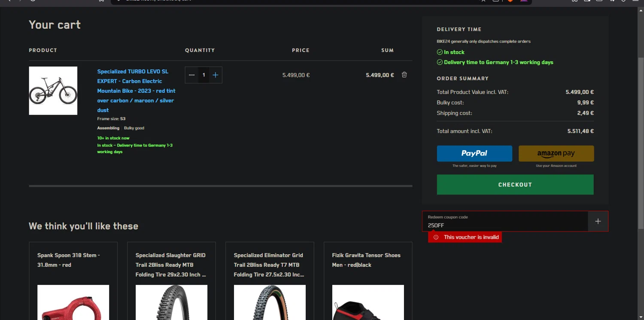Image resolution: width=644 pixels, height=320 pixels.
Task: Click the red Spank stem product image
Action: coord(73,302)
